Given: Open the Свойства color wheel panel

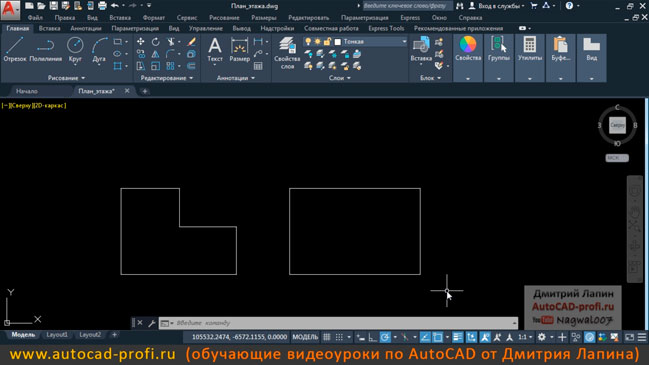Looking at the screenshot, I should point(468,50).
